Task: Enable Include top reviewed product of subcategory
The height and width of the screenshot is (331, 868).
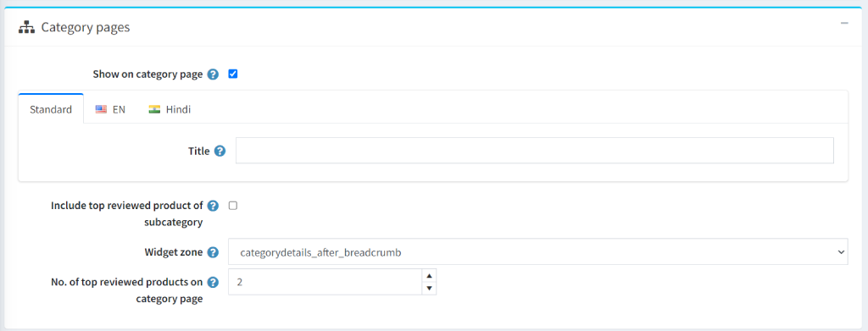Action: tap(233, 205)
